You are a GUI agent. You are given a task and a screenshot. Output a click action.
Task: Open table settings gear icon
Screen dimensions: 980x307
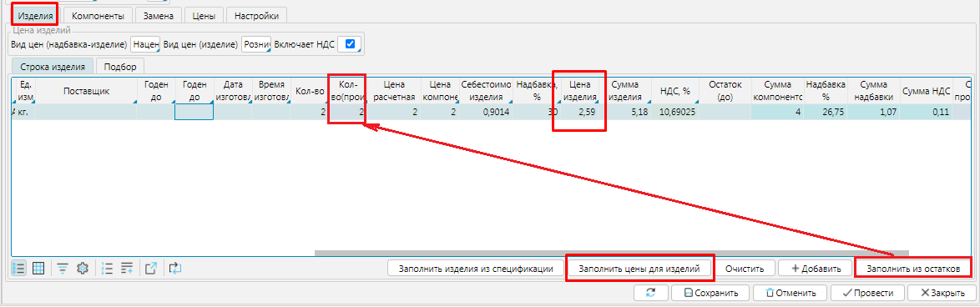pos(82,269)
